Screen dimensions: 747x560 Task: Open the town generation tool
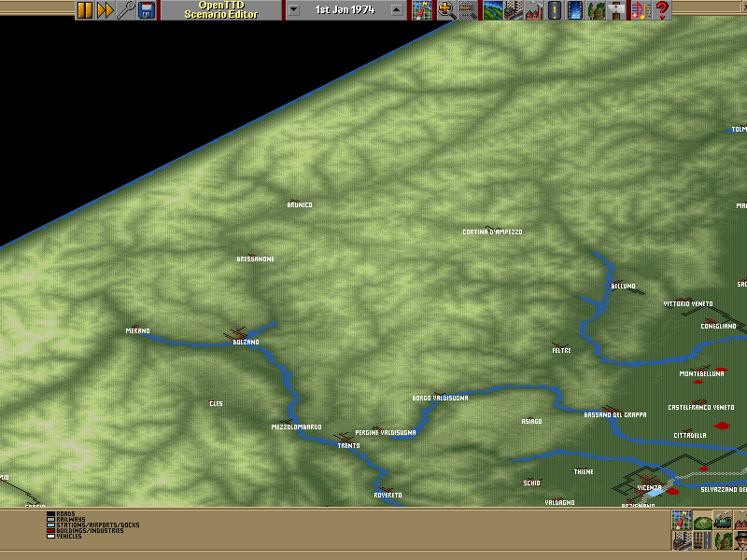[513, 10]
